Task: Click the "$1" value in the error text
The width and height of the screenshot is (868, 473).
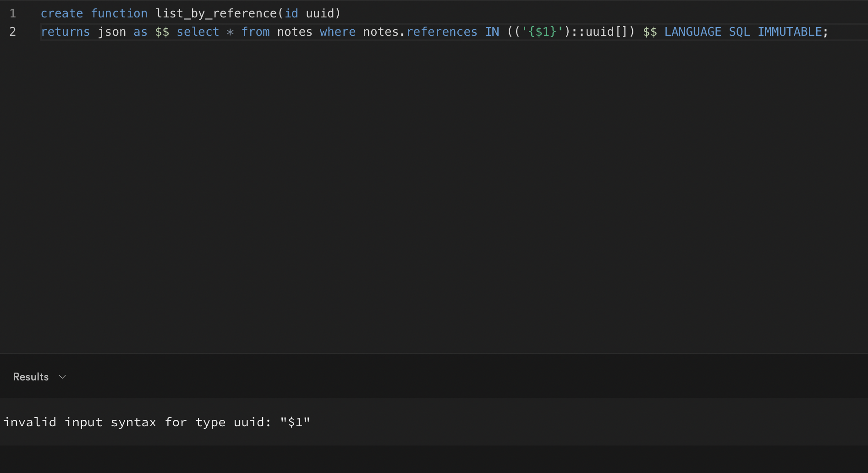Action: click(295, 422)
